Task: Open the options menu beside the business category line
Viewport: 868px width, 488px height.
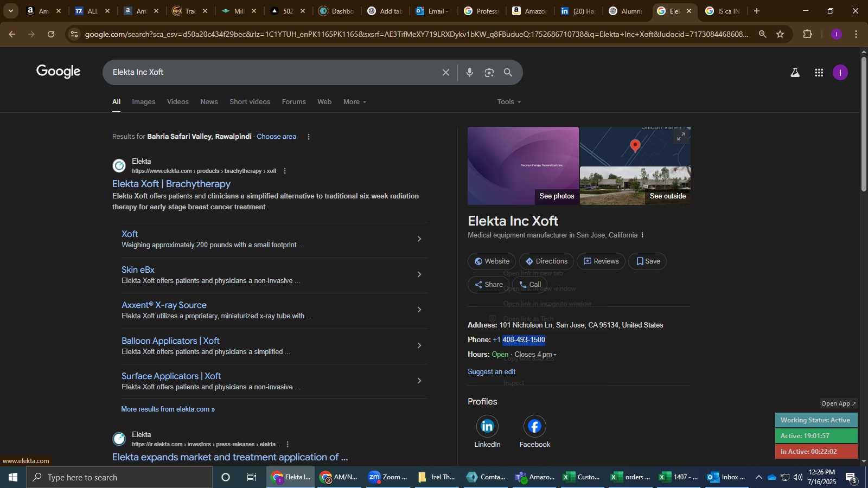Action: coord(642,235)
